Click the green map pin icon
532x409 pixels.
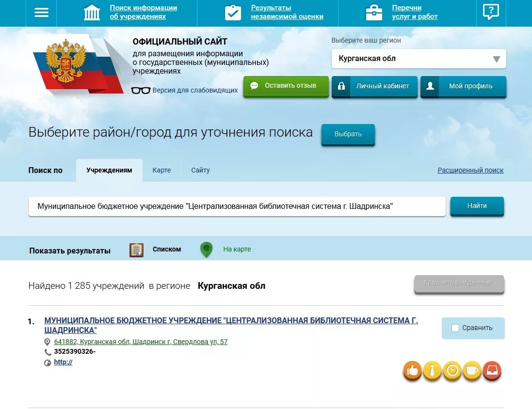(x=207, y=249)
